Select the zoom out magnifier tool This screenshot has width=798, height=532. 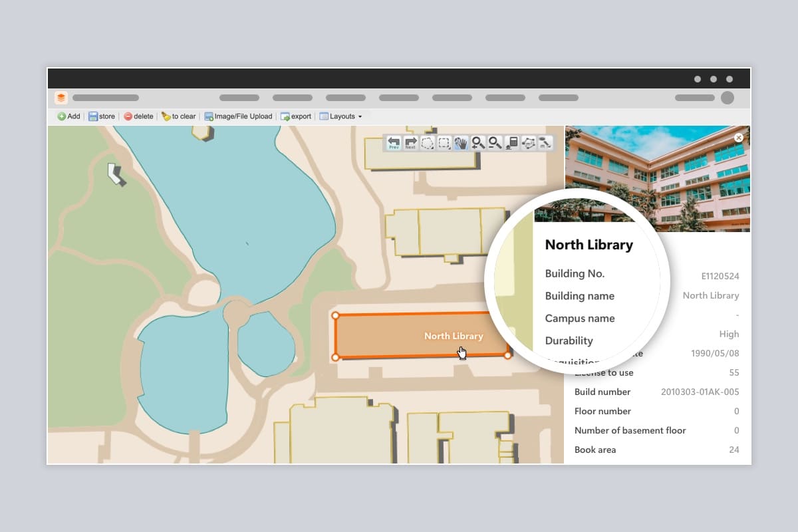point(495,143)
